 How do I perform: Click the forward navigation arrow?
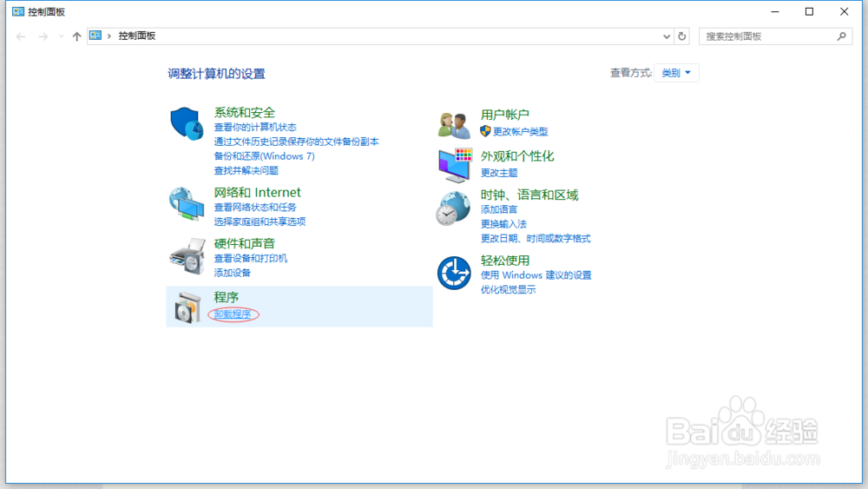coord(43,36)
